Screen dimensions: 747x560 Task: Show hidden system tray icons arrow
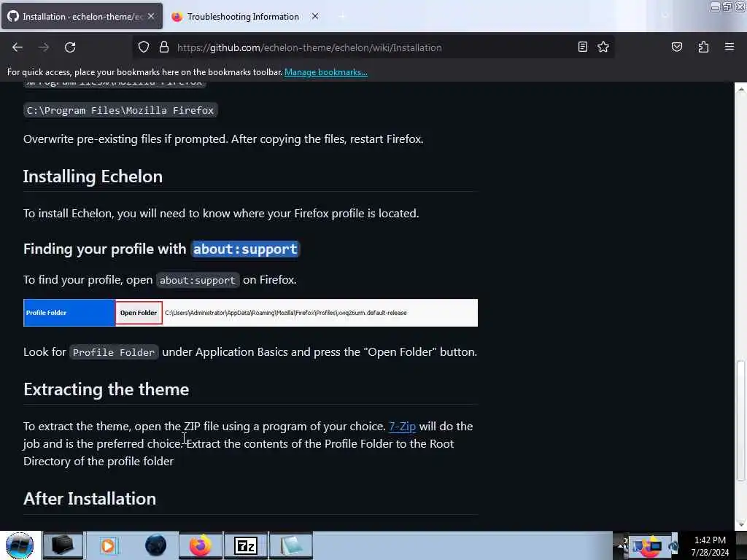[622, 545]
